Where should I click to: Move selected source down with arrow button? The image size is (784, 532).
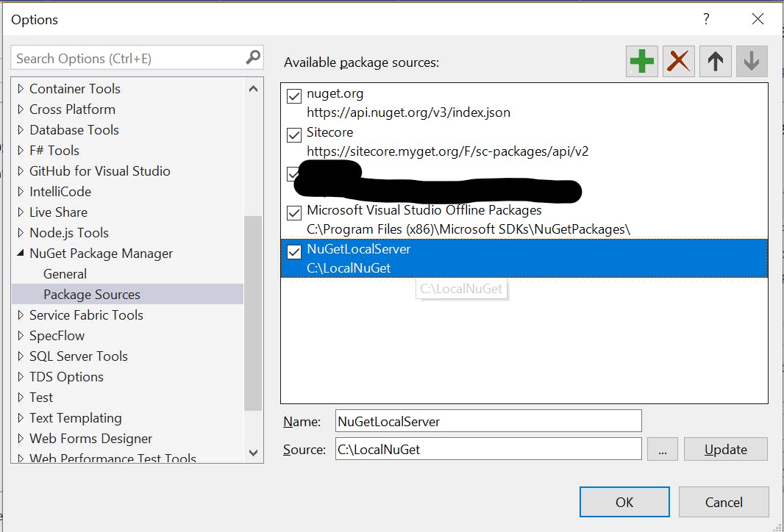(x=752, y=62)
